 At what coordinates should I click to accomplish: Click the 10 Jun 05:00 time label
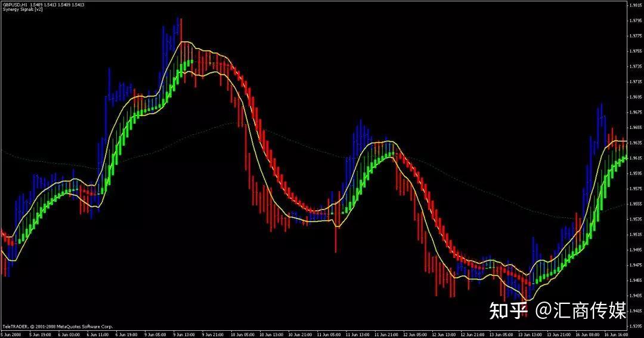click(240, 334)
